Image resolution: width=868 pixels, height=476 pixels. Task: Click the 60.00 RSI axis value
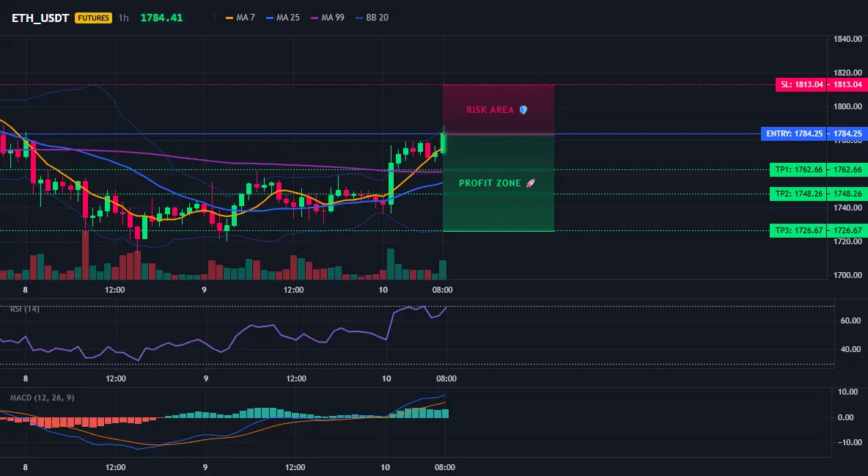click(851, 321)
